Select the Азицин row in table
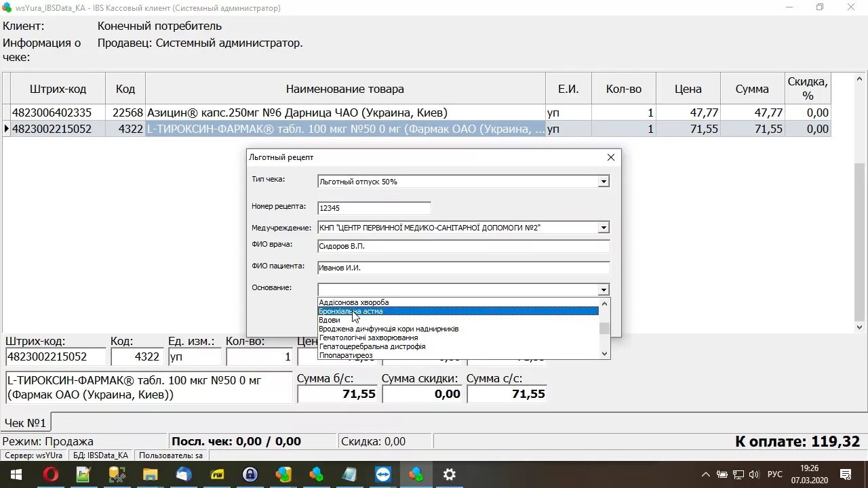 [x=416, y=113]
